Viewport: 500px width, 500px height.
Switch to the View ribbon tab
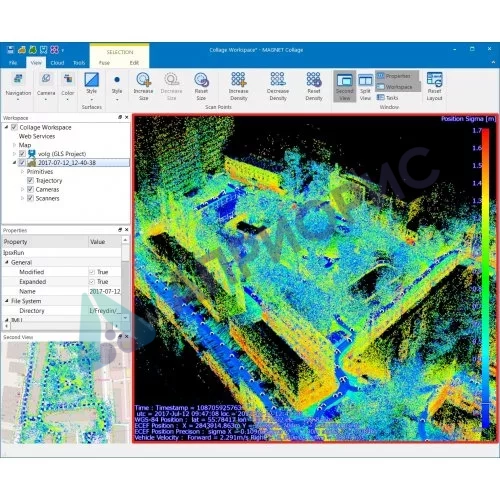click(36, 63)
